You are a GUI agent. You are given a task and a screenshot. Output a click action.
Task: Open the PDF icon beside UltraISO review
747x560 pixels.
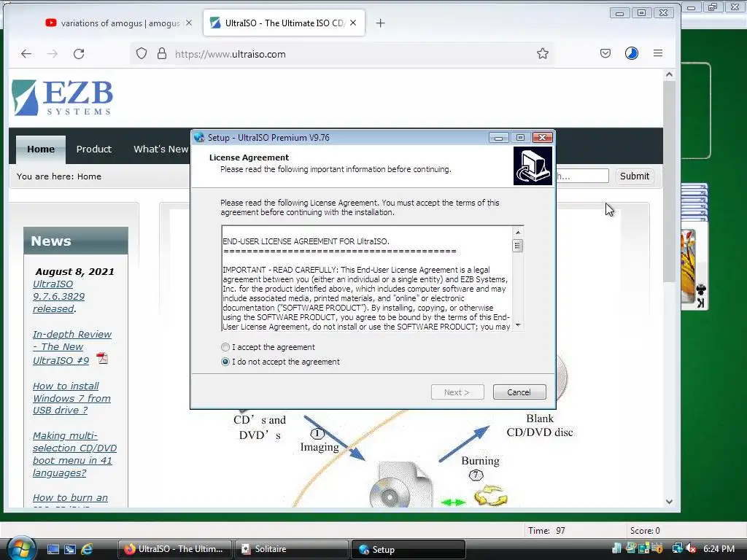[x=102, y=358]
